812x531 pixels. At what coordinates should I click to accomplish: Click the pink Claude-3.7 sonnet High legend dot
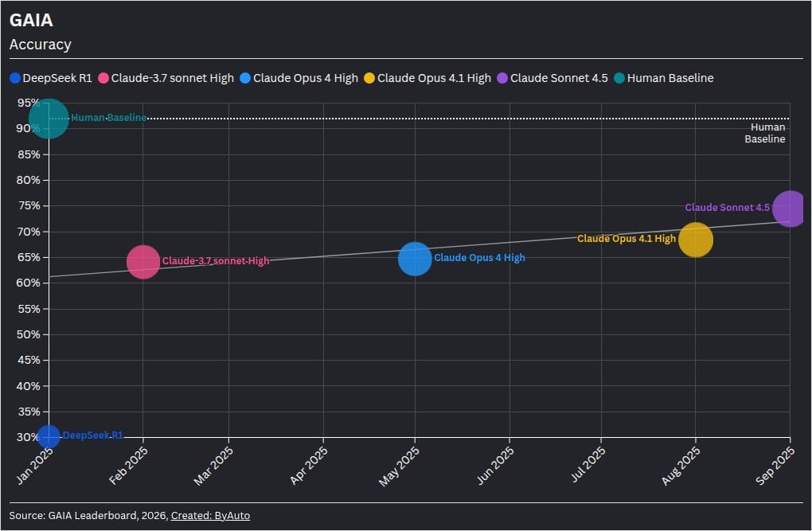pyautogui.click(x=103, y=78)
